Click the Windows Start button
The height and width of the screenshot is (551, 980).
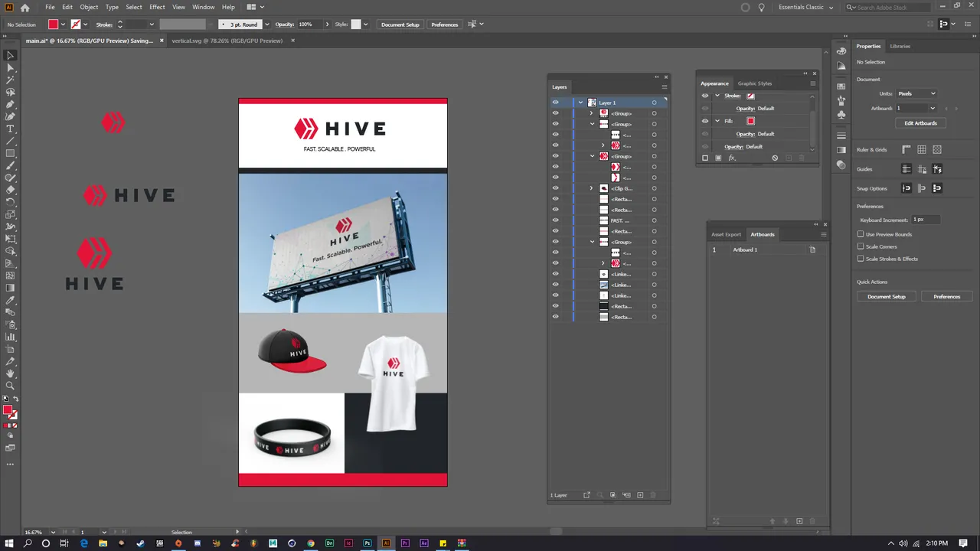pyautogui.click(x=9, y=543)
